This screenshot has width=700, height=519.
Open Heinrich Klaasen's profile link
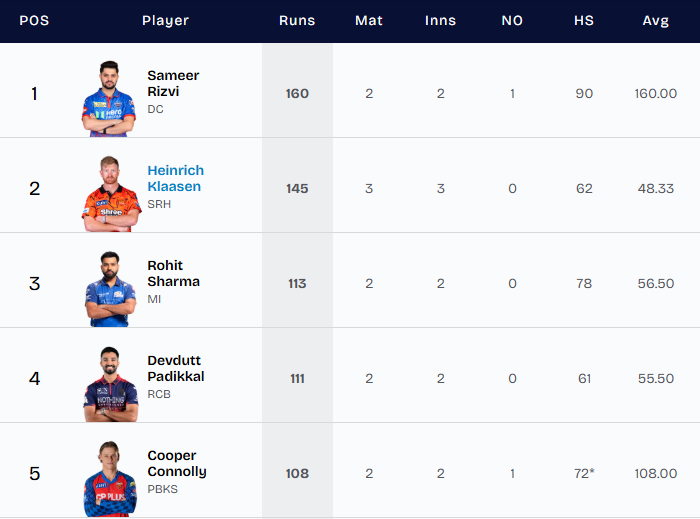(175, 178)
